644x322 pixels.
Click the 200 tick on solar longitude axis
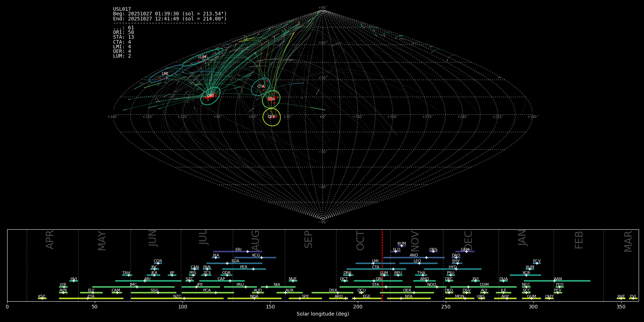coord(358,307)
